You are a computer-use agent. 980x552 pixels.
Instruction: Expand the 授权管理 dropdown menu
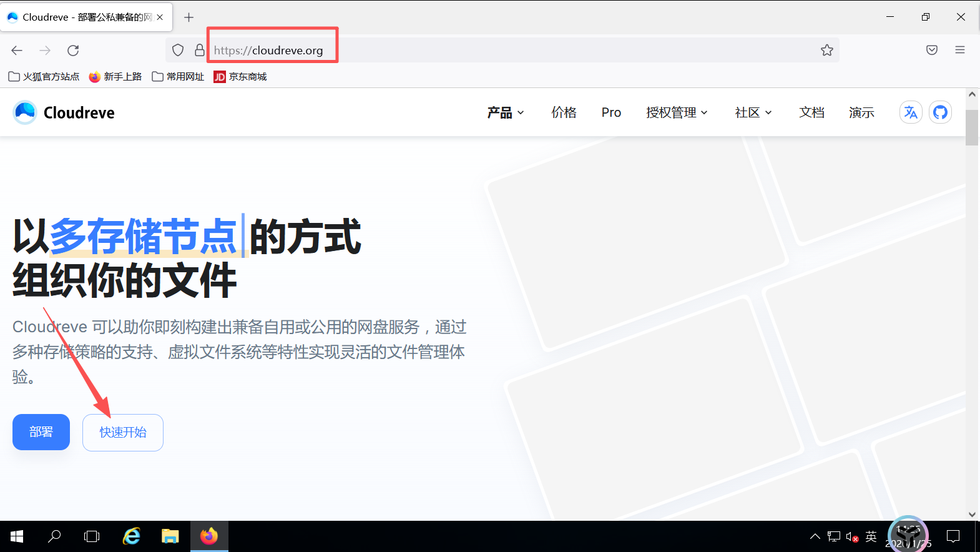pos(677,112)
